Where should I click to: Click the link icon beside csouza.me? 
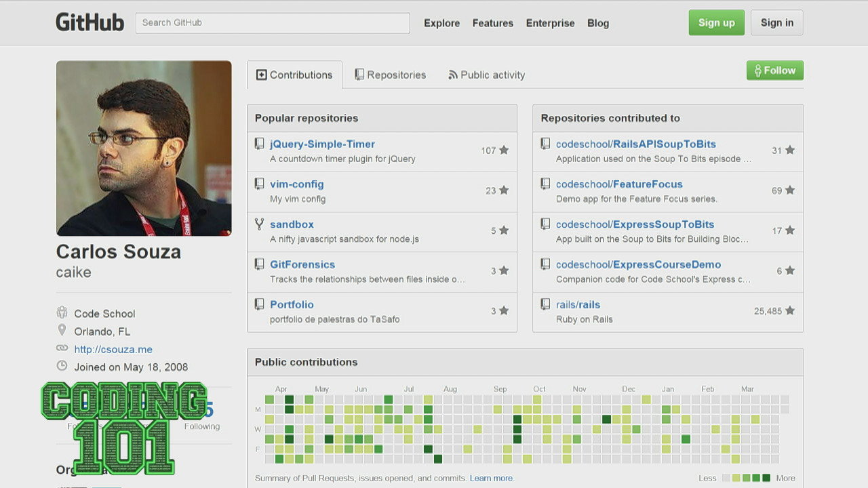(62, 348)
